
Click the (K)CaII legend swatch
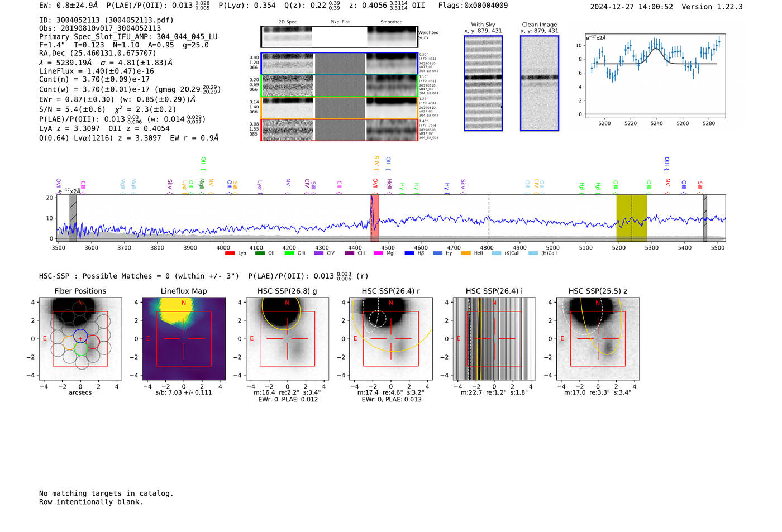497,253
